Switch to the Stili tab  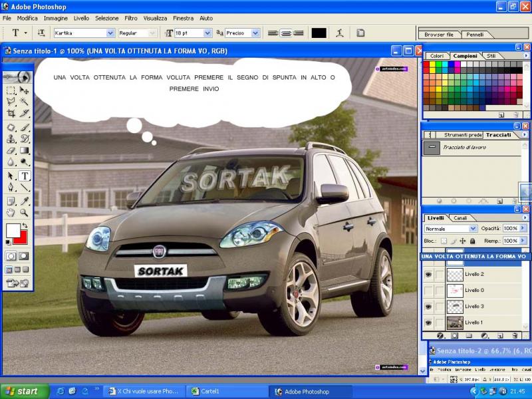[491, 56]
